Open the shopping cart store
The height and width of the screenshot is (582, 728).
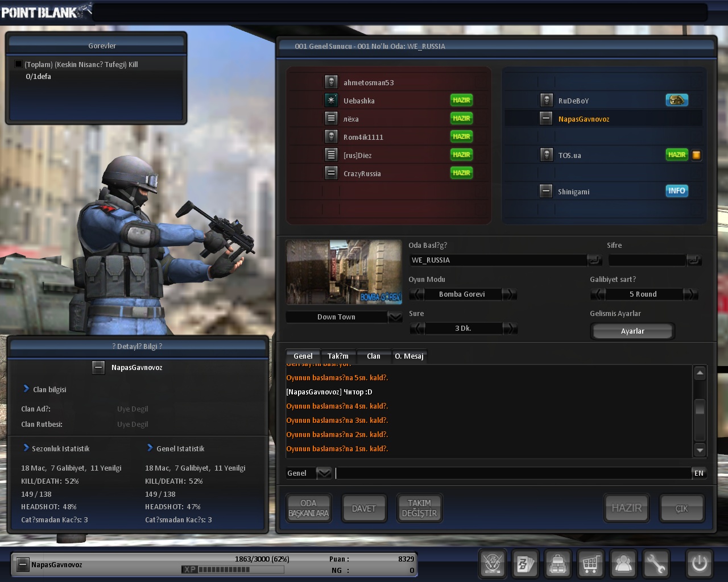[590, 564]
